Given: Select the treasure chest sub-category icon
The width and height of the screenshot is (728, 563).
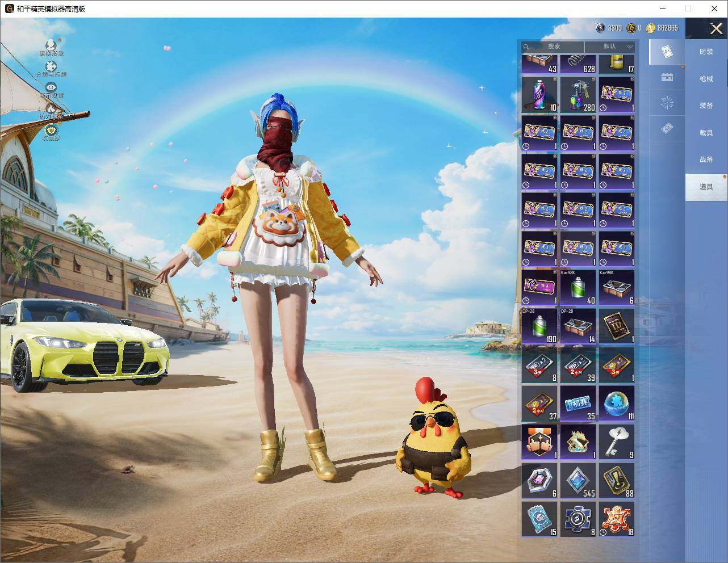Looking at the screenshot, I should click(x=667, y=77).
